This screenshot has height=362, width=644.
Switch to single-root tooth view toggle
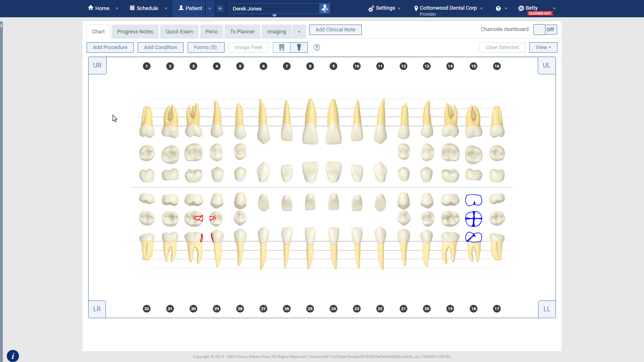point(299,47)
